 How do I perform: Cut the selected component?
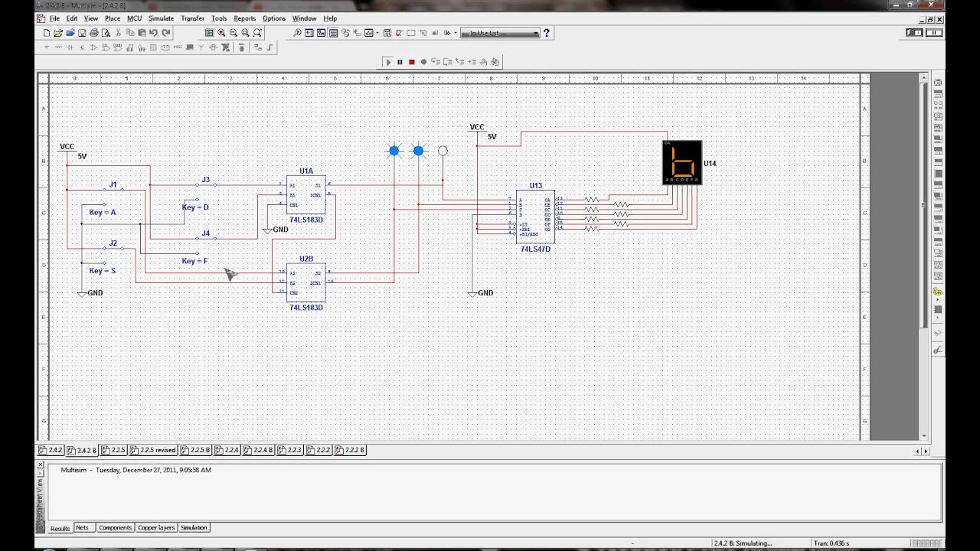click(118, 33)
